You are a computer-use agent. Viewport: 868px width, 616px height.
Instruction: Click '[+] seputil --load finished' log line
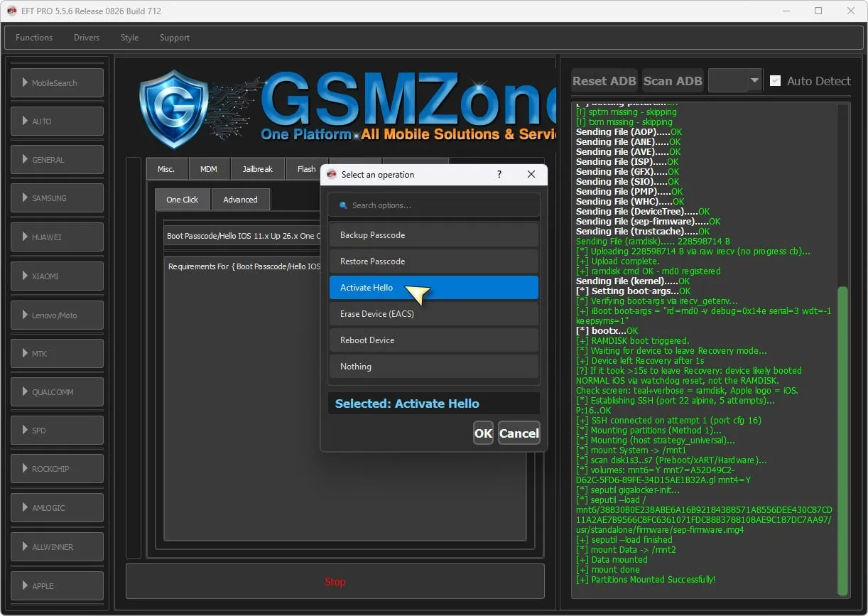pos(624,540)
